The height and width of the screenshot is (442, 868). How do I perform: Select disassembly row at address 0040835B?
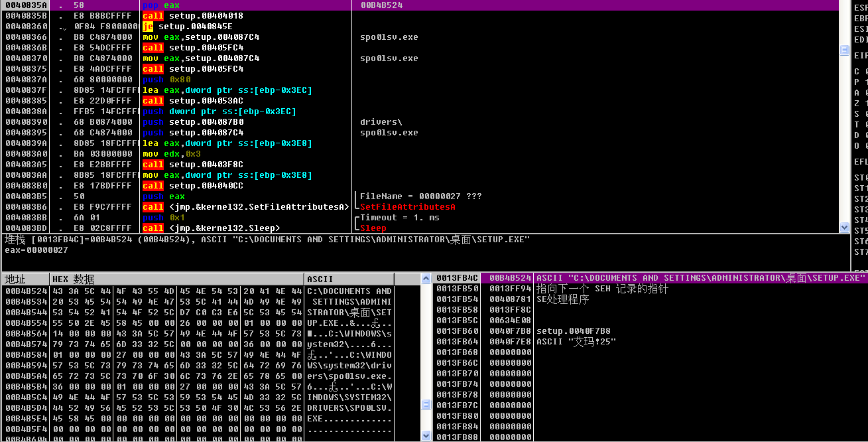(x=419, y=16)
